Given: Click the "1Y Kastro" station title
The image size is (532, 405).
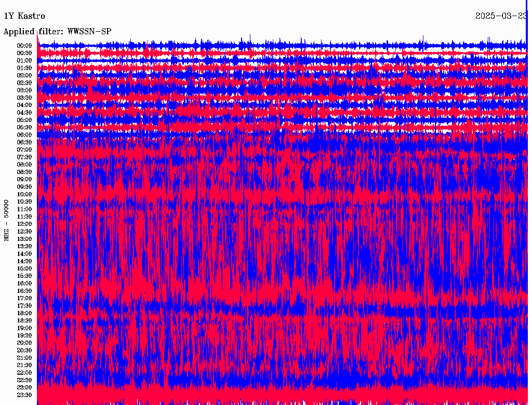Looking at the screenshot, I should click(24, 16).
